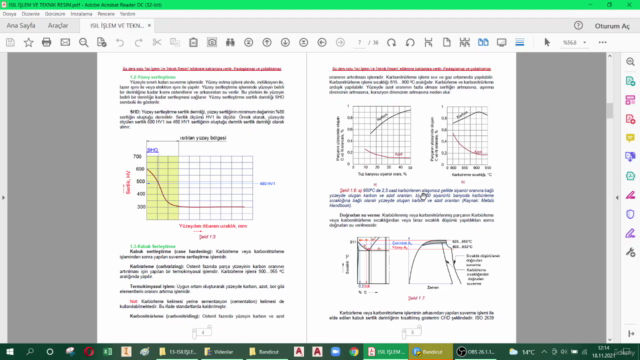Click the Paste clipboard icon
The image size is (640, 360).
point(193,42)
